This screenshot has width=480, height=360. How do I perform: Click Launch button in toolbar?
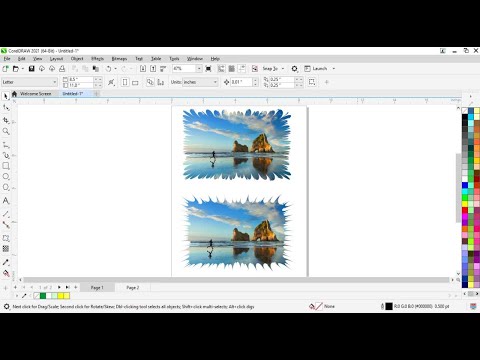point(316,69)
